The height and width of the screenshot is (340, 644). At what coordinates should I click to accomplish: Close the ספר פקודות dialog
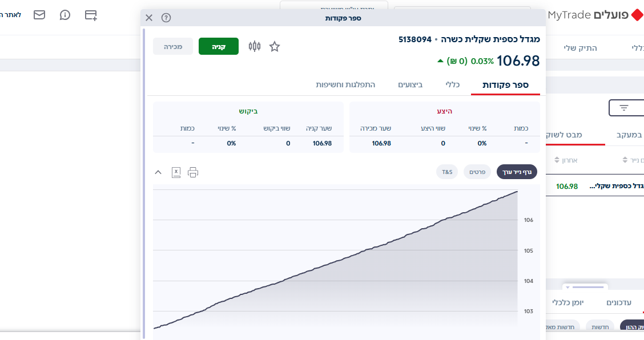coord(149,18)
